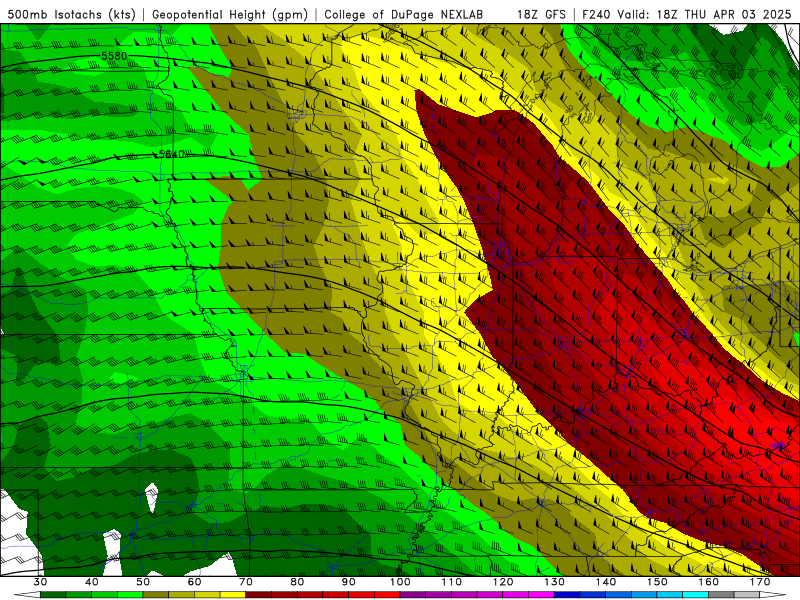Click the cyan swatch below the 150 label
The image size is (800, 600).
tap(670, 595)
